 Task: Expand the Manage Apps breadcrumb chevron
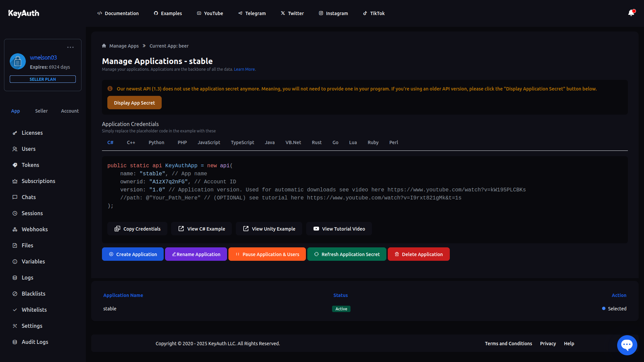pyautogui.click(x=144, y=46)
